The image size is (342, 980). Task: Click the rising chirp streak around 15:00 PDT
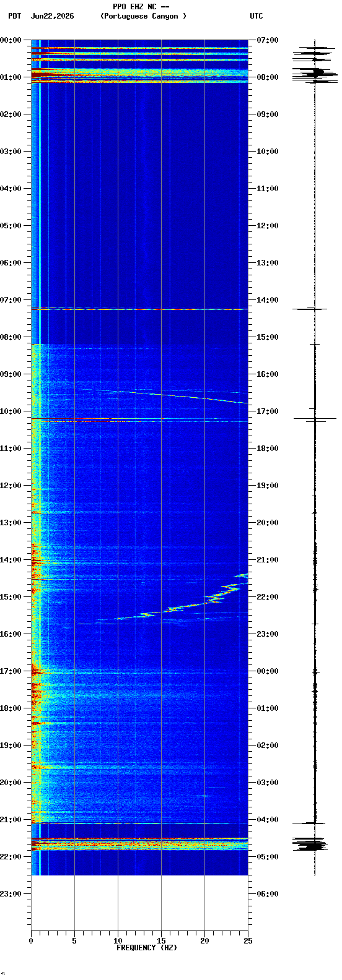coord(180,598)
